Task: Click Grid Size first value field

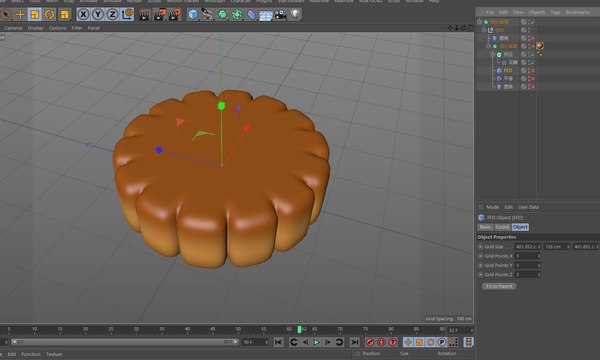Action: coord(528,247)
